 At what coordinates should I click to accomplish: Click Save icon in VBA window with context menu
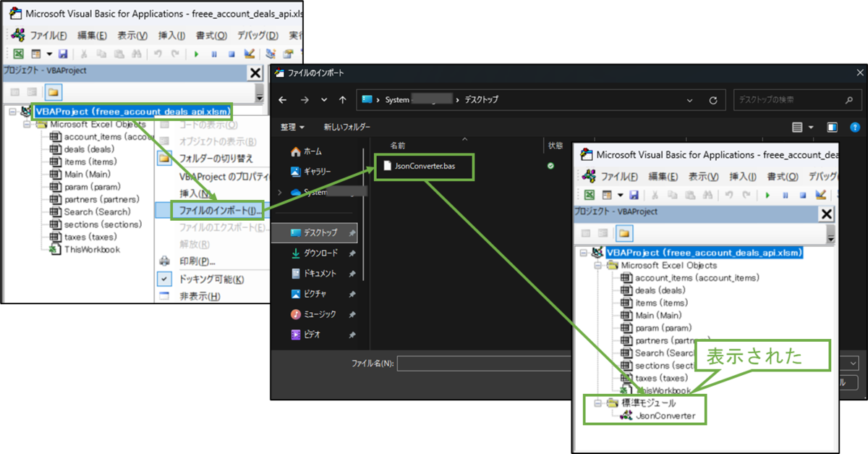63,54
